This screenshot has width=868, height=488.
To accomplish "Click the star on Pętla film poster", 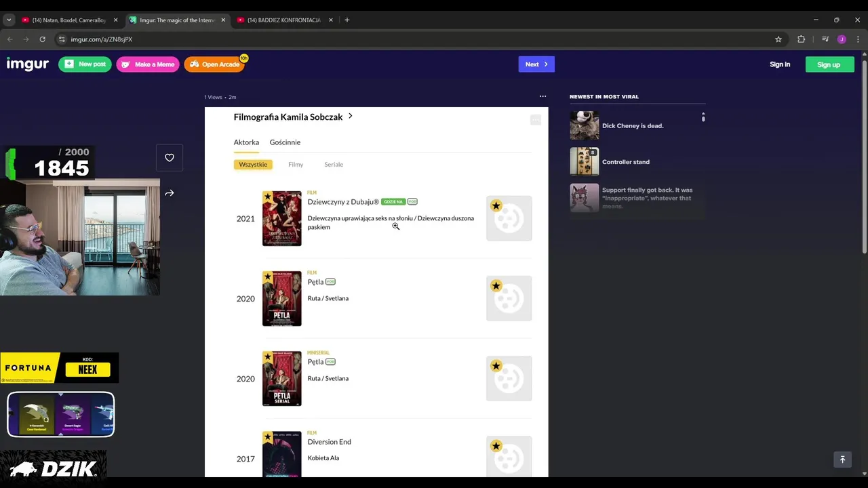I will click(x=268, y=277).
